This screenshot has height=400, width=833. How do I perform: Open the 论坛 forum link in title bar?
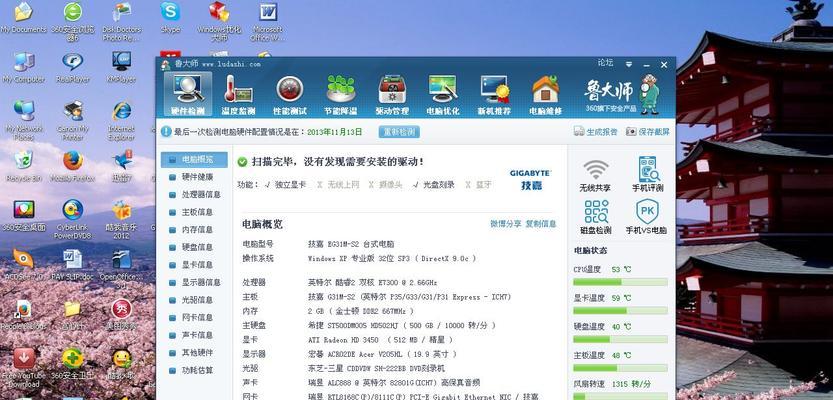coord(605,63)
